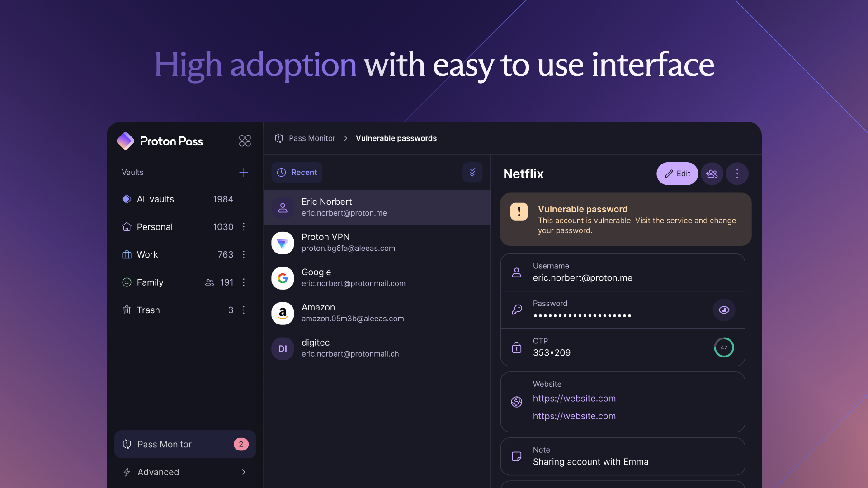Open the first website.com link
868x488 pixels.
click(x=574, y=399)
